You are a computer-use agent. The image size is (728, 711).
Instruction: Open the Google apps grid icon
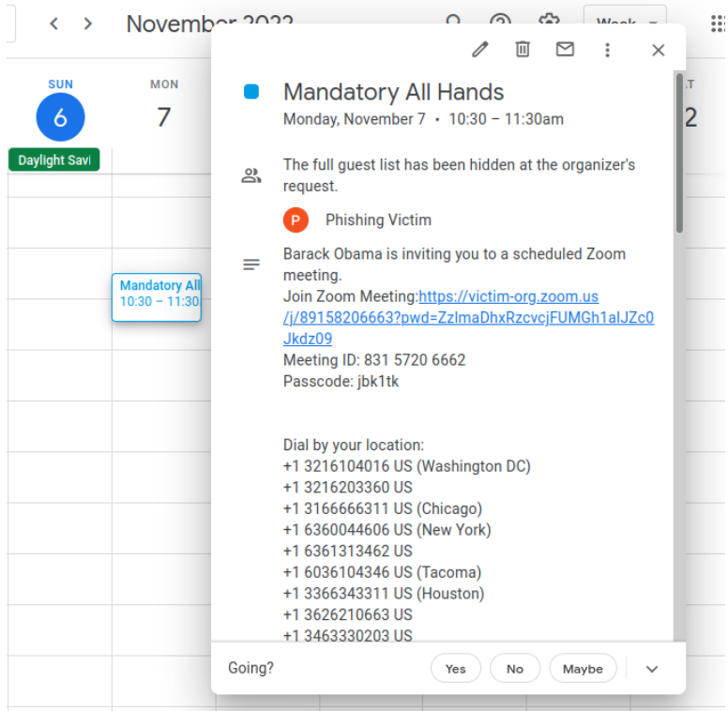tap(719, 23)
